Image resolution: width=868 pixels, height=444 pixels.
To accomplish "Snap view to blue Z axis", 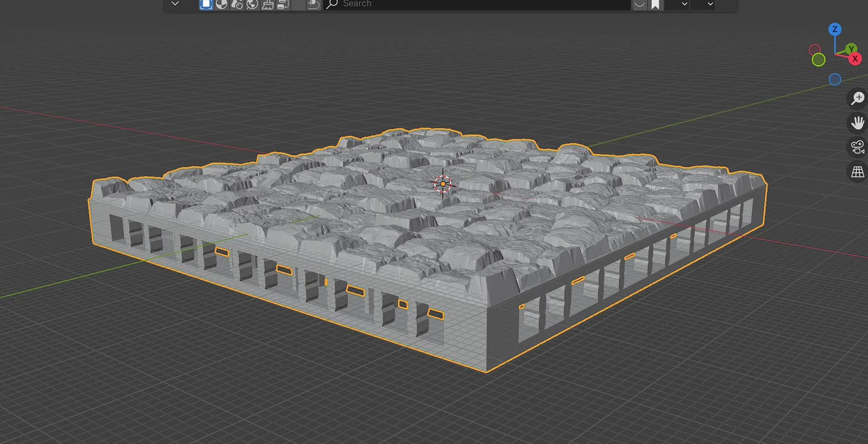I will (x=835, y=30).
